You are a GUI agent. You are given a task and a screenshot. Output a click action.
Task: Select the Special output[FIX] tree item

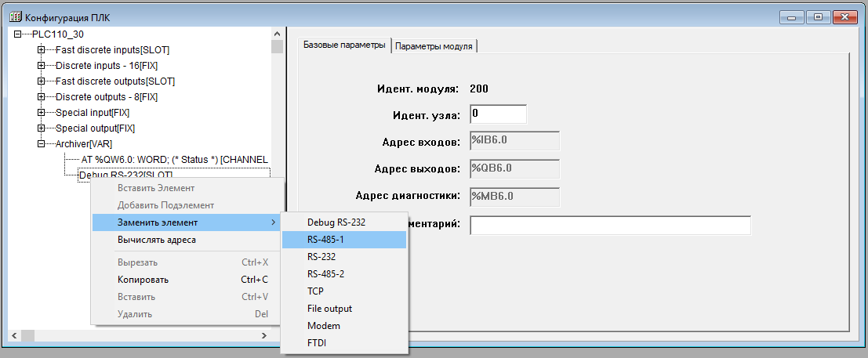[95, 128]
